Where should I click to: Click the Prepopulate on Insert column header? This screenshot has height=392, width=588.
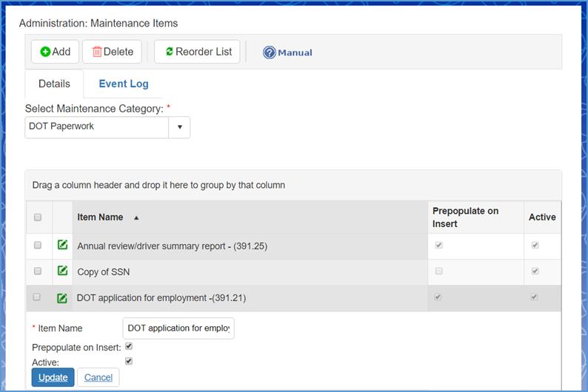pos(465,217)
